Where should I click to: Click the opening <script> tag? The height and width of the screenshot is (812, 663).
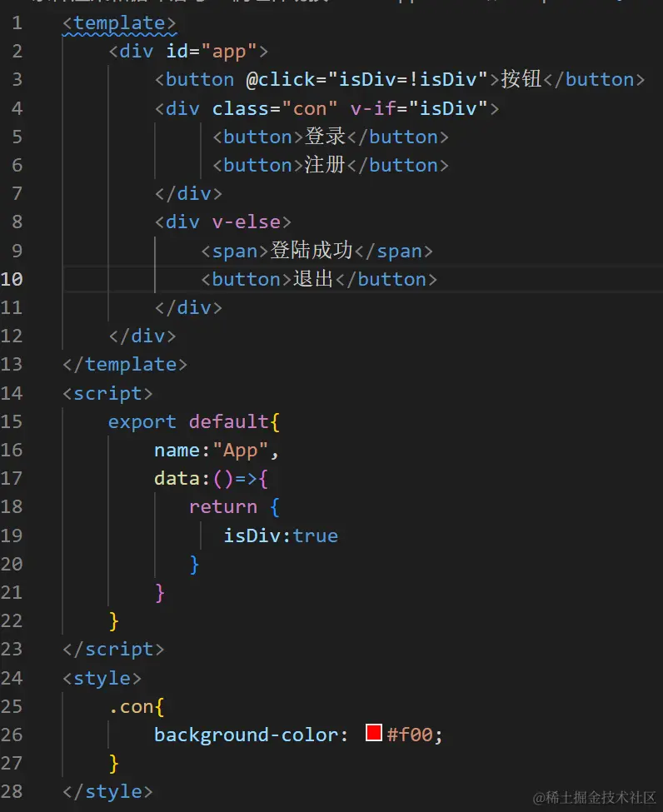coord(107,394)
